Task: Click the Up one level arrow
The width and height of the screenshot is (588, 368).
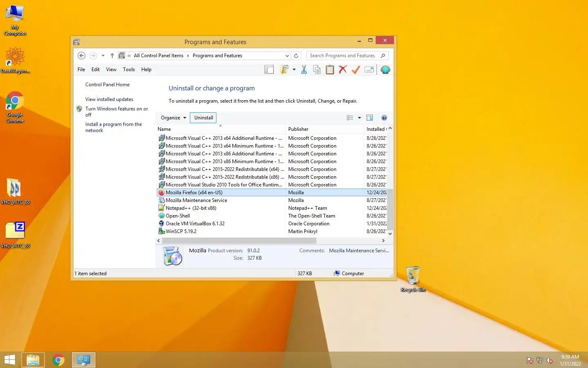Action: [112, 56]
